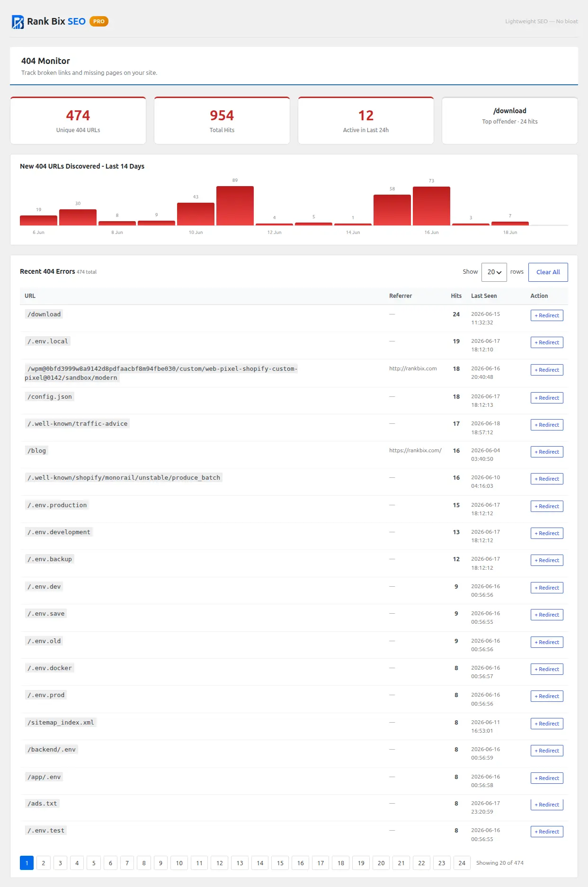Add redirect for /.env.development

(x=547, y=533)
